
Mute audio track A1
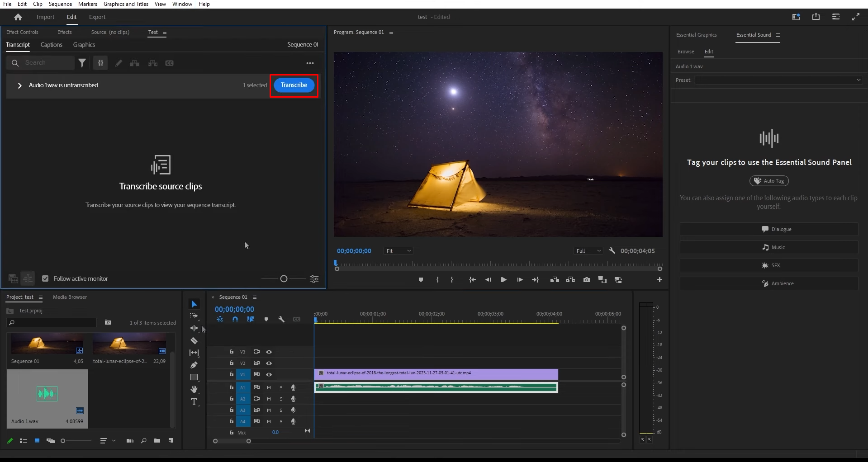tap(269, 387)
